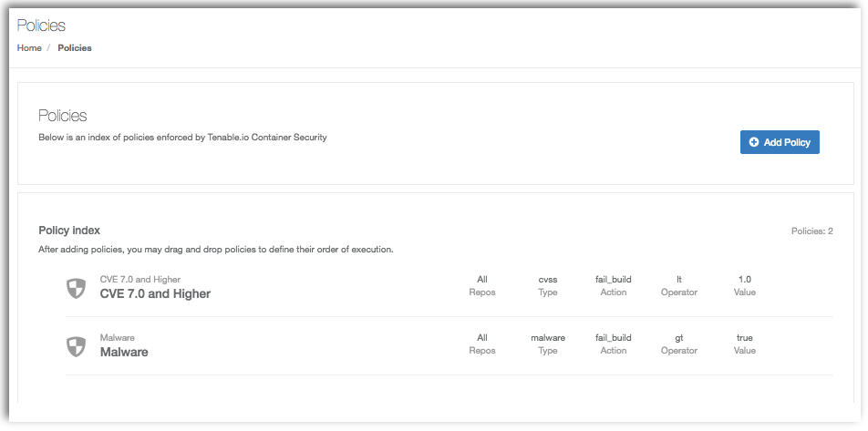Open the Malware policy bold title
This screenshot has width=868, height=431.
124,352
